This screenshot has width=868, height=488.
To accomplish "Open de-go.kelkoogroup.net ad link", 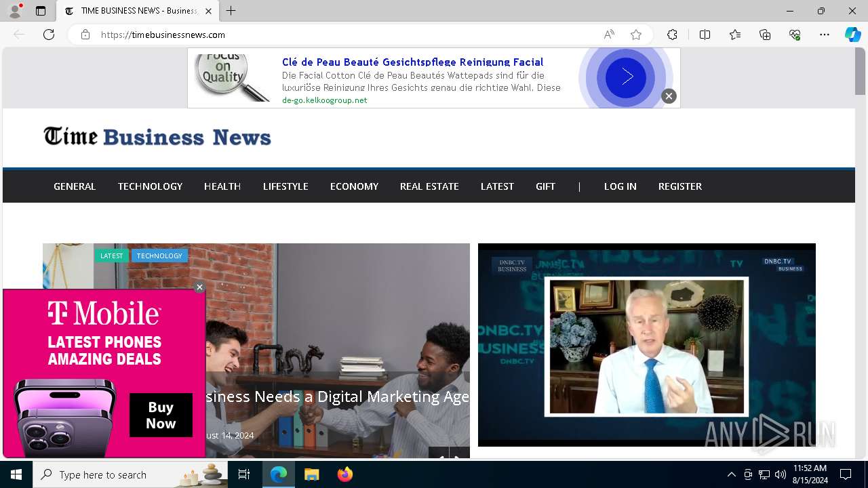I will [x=324, y=100].
